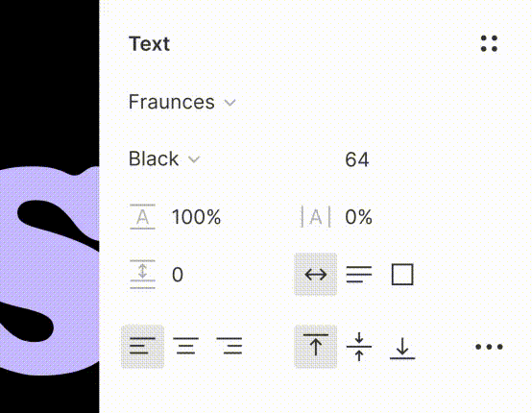Align text left

tap(142, 347)
